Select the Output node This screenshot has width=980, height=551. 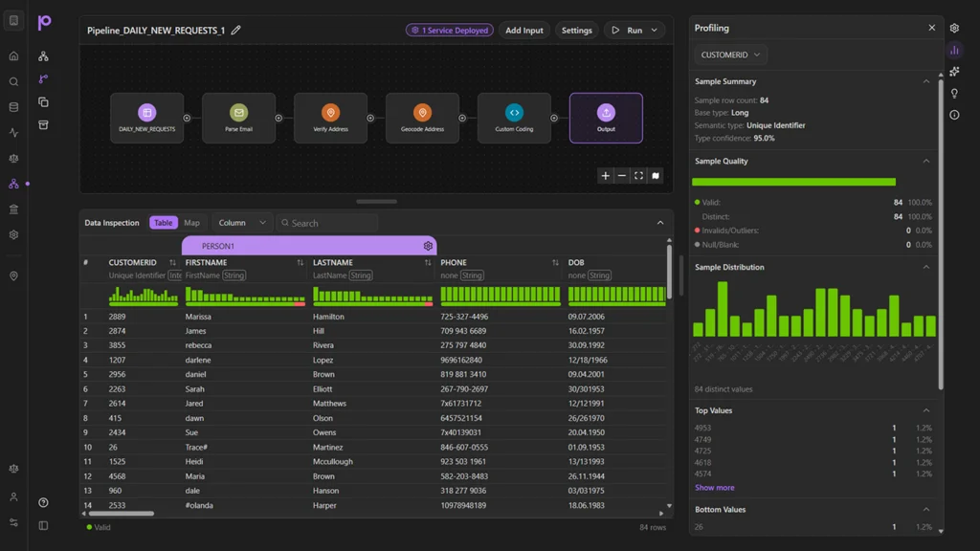[606, 118]
